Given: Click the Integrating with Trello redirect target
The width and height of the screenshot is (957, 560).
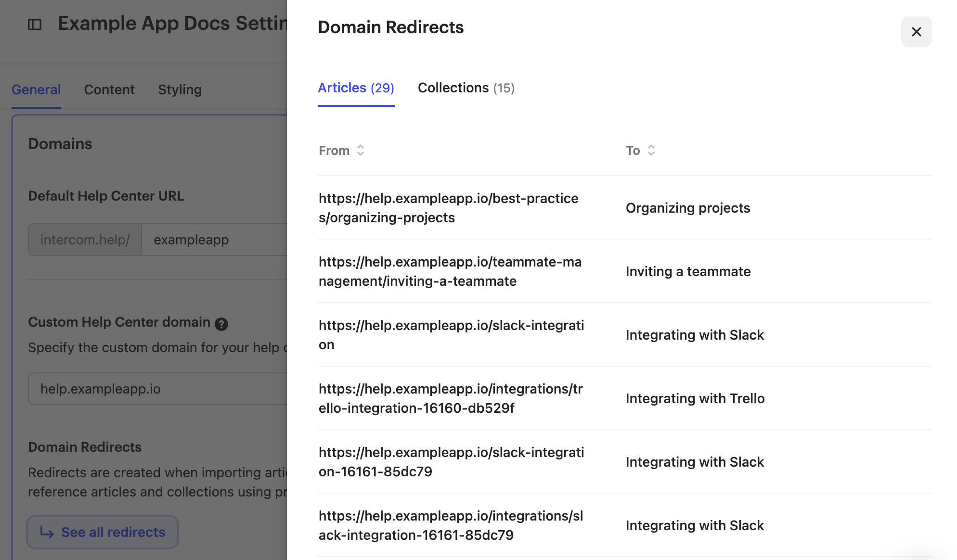Looking at the screenshot, I should [x=695, y=398].
